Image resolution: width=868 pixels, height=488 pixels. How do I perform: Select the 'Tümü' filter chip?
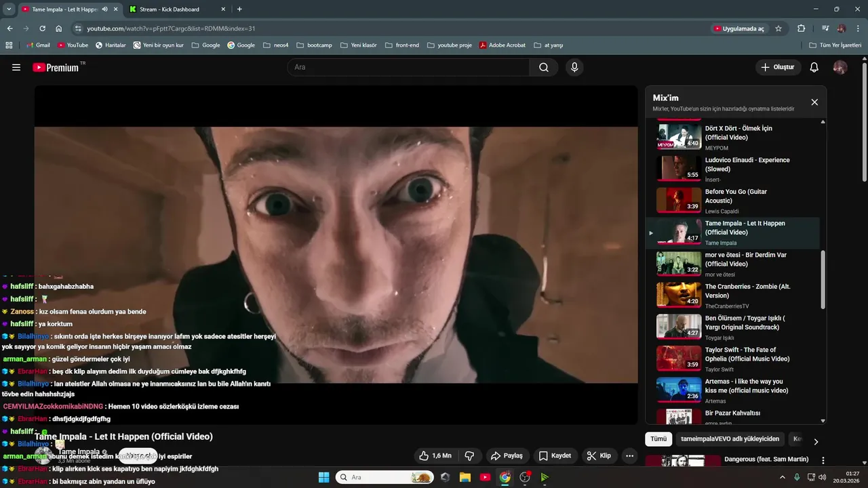pos(658,439)
